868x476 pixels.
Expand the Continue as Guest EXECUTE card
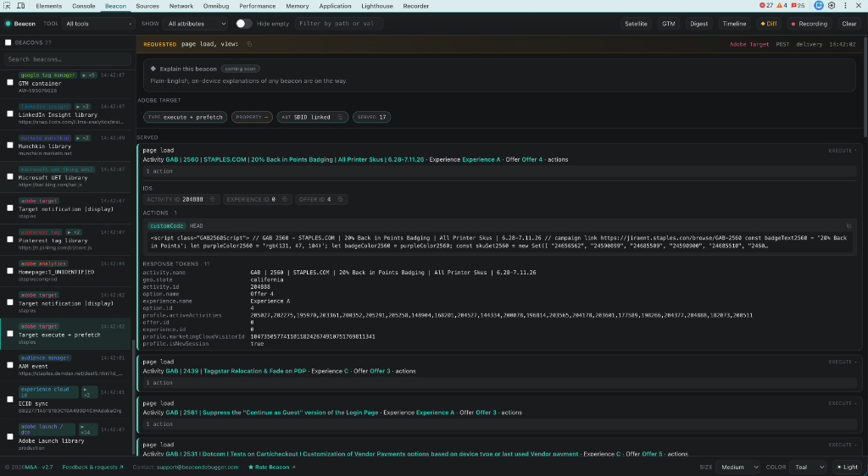843,403
